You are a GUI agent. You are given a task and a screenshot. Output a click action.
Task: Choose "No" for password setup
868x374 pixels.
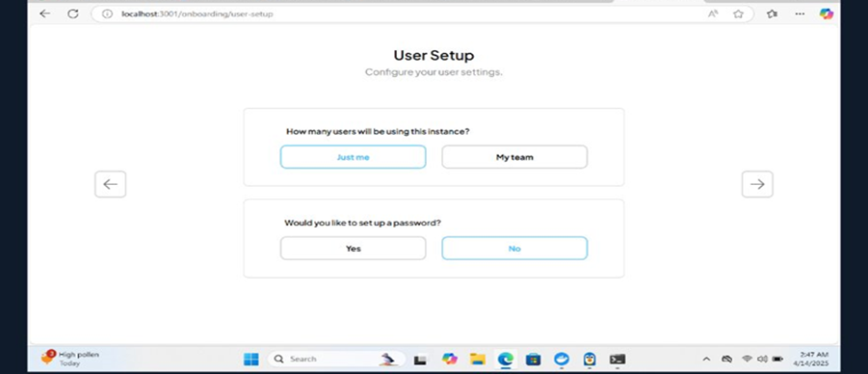(x=514, y=249)
